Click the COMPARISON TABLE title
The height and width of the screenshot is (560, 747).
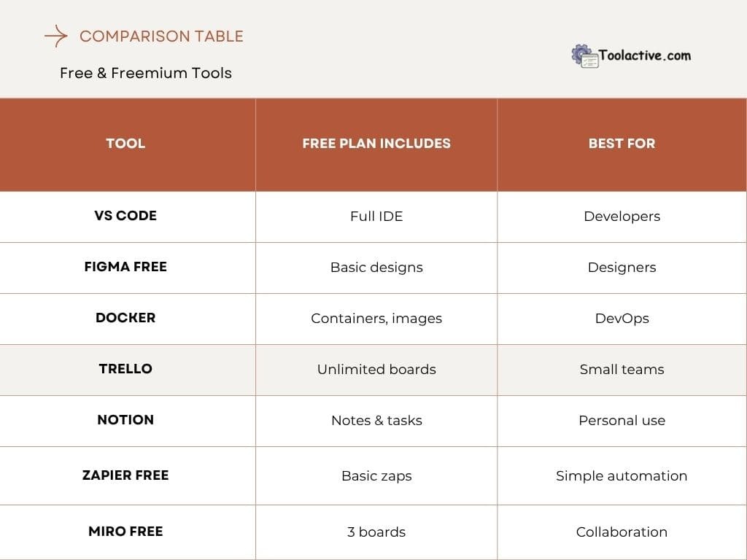point(162,36)
